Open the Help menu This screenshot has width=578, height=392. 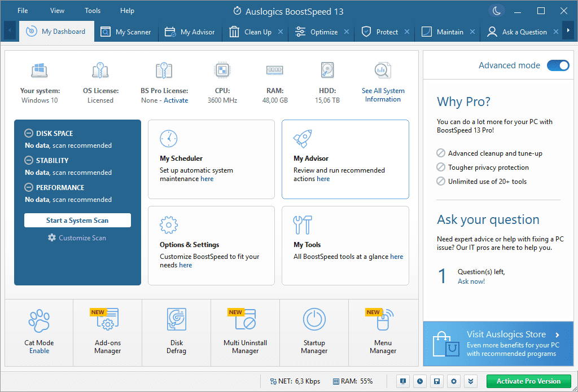(127, 11)
